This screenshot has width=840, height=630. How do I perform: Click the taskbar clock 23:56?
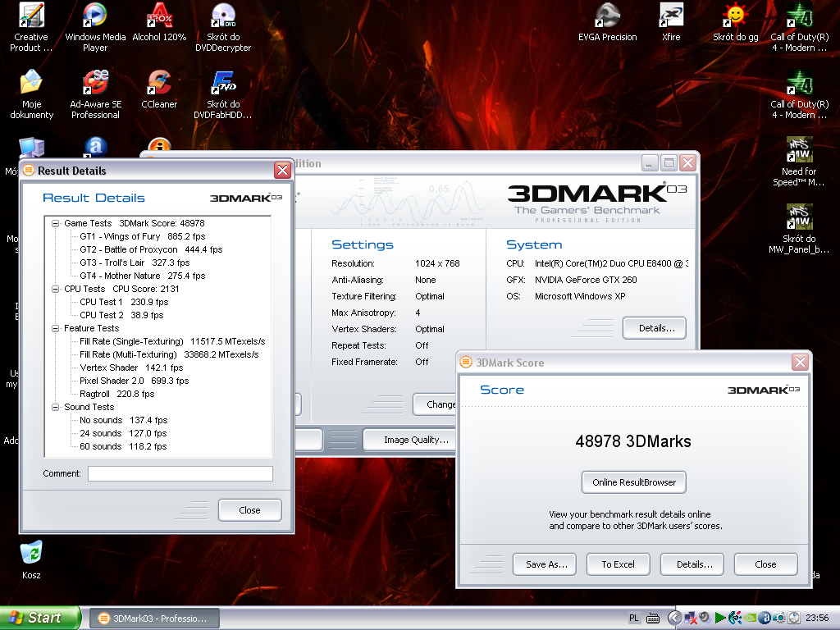point(816,619)
